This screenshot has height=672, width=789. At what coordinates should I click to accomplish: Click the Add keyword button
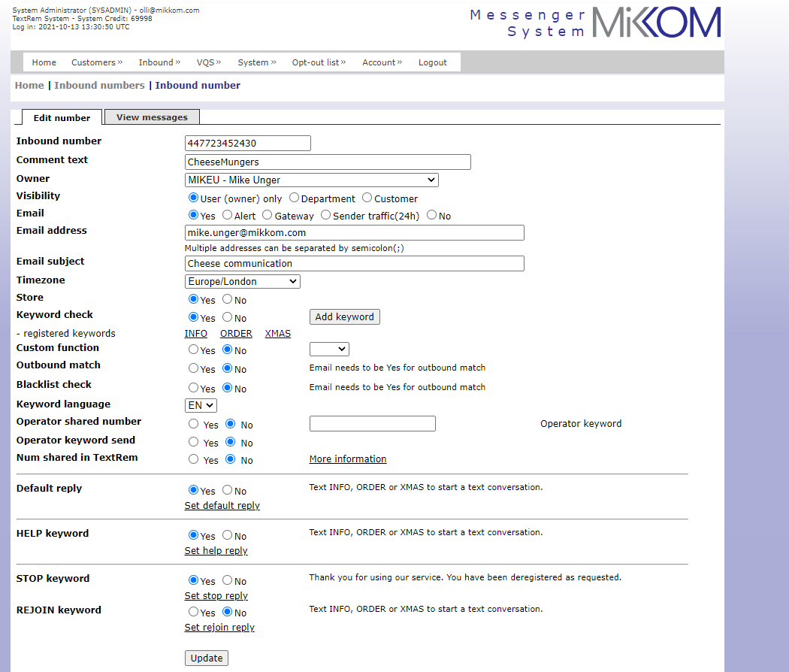point(344,317)
